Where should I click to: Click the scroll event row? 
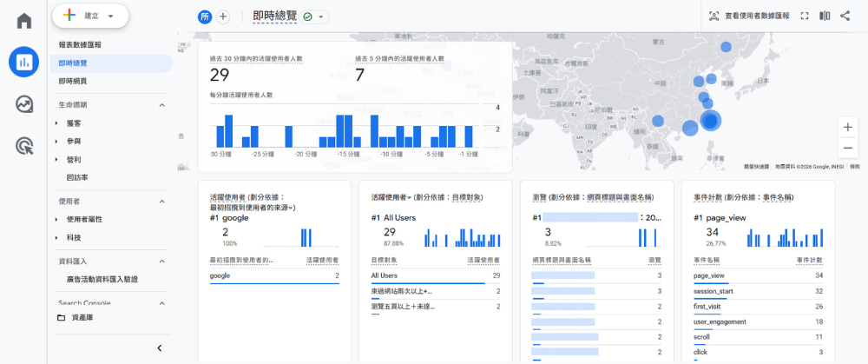pyautogui.click(x=759, y=337)
